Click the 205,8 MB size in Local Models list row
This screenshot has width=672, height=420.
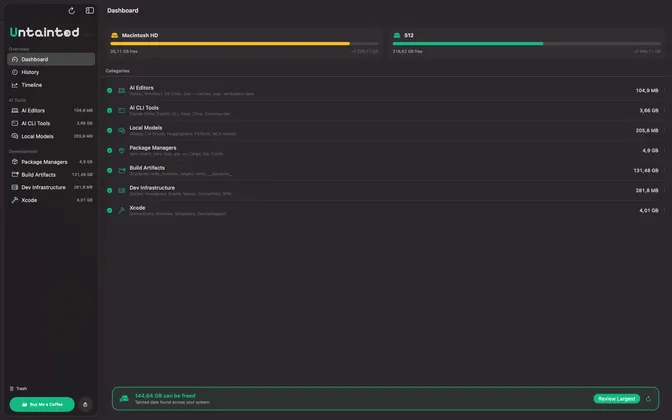[647, 130]
